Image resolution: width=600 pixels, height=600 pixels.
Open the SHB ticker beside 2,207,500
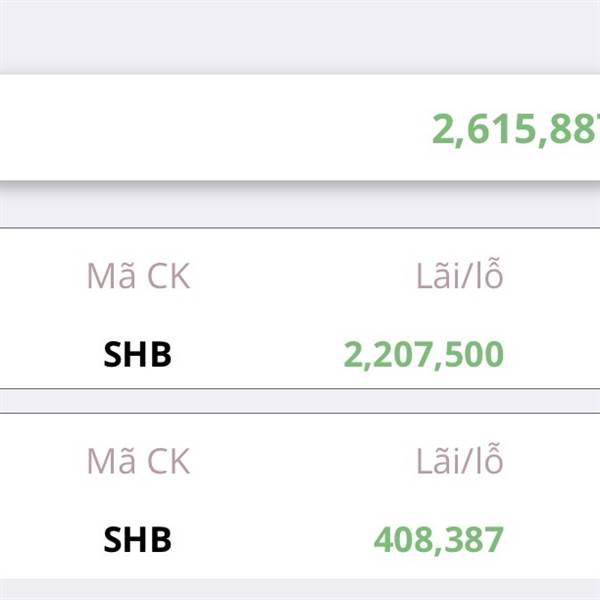tap(137, 354)
